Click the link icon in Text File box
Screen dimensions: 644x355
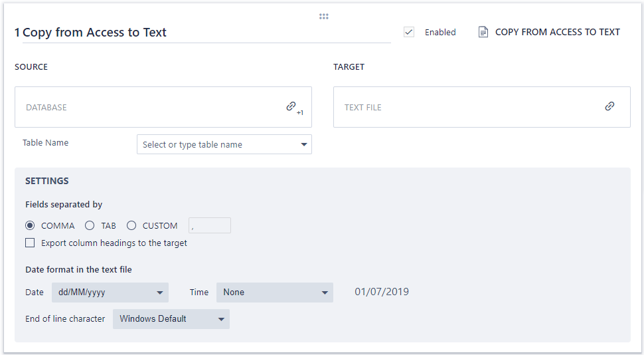[x=609, y=106]
